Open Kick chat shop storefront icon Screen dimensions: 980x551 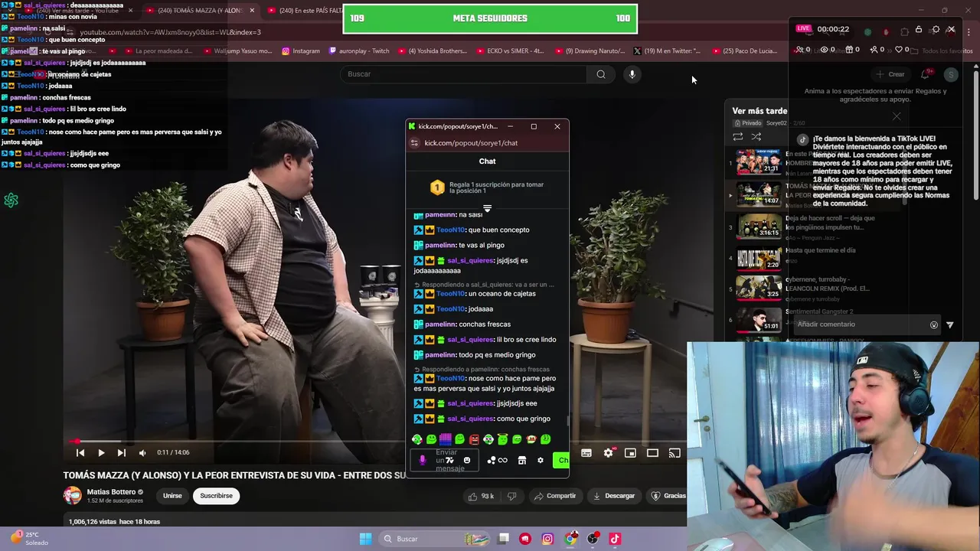coord(522,460)
